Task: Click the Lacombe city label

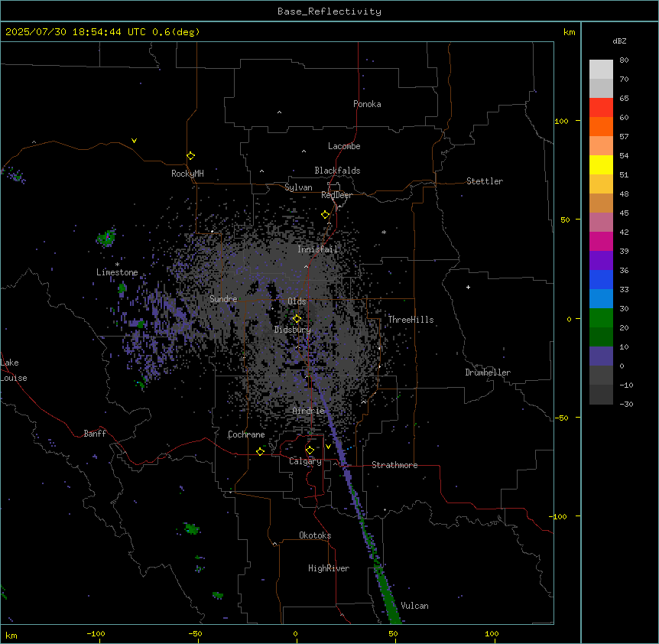Action: pyautogui.click(x=344, y=146)
